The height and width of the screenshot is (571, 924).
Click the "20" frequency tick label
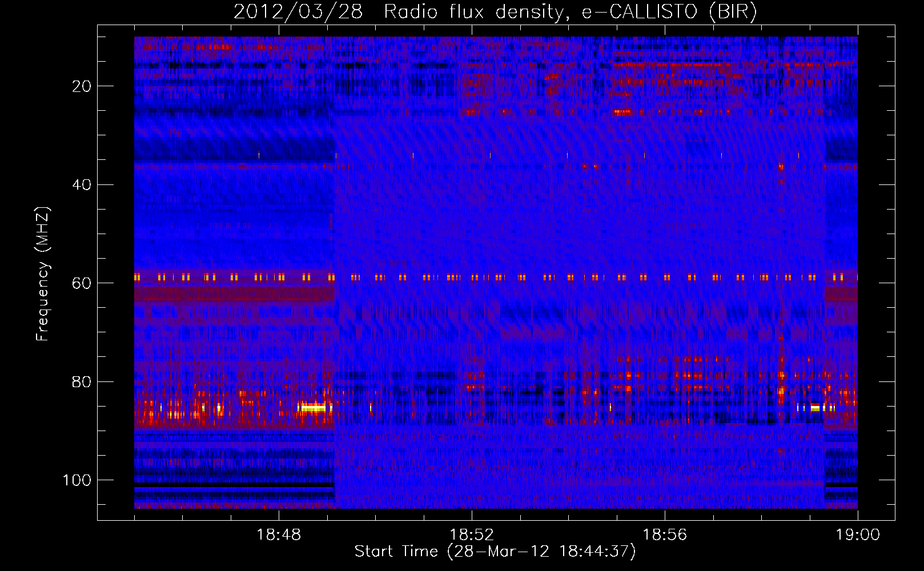click(x=82, y=86)
